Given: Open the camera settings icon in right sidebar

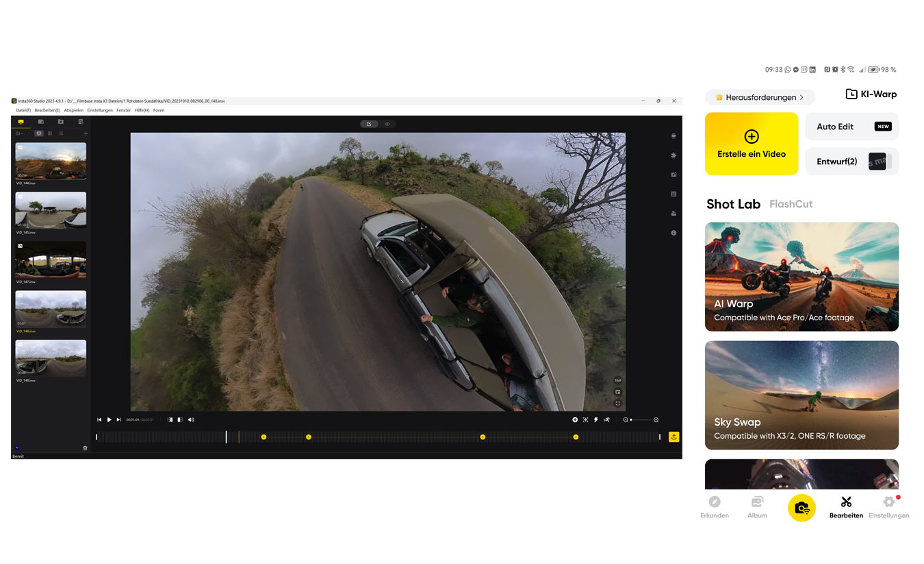Looking at the screenshot, I should click(x=674, y=136).
